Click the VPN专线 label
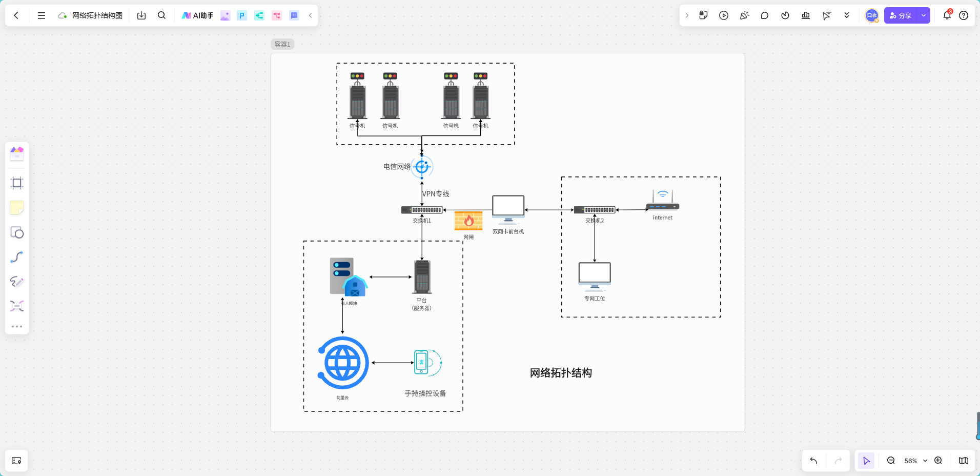The height and width of the screenshot is (476, 980). [436, 194]
